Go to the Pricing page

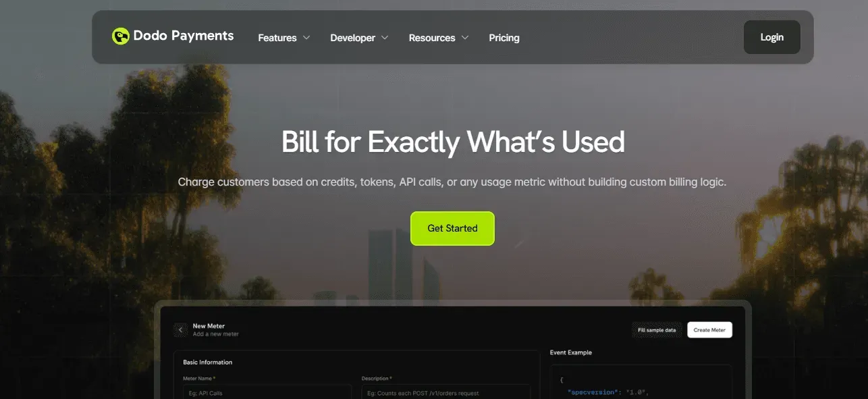point(504,38)
